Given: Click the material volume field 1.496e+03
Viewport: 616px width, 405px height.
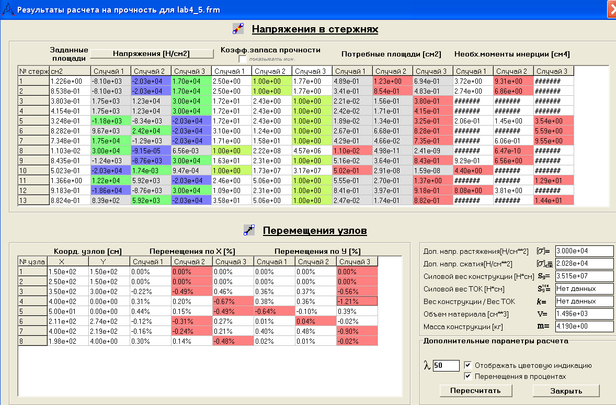Looking at the screenshot, I should [x=584, y=314].
